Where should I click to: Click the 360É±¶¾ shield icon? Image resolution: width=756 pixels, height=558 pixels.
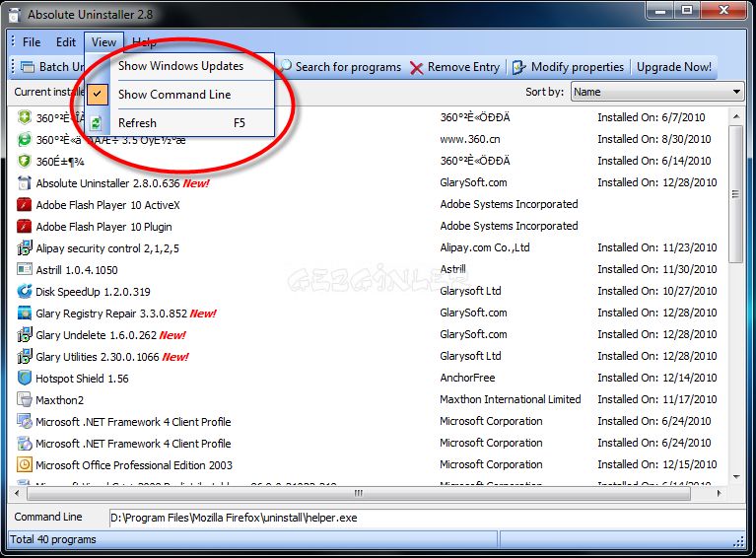click(x=24, y=161)
